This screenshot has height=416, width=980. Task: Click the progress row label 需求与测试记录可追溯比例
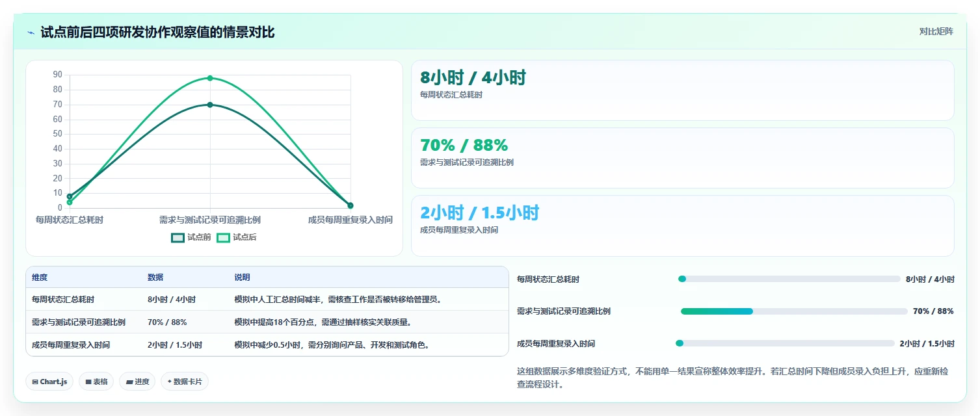coord(564,311)
